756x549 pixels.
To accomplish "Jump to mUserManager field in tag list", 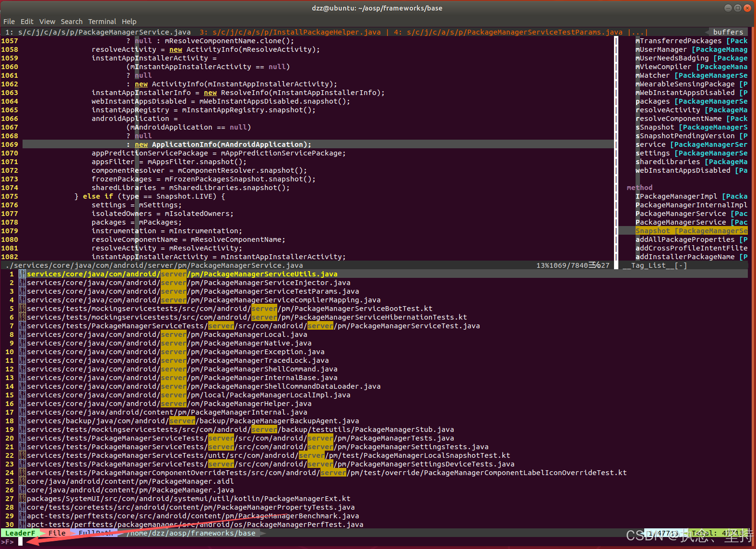I will click(x=691, y=49).
